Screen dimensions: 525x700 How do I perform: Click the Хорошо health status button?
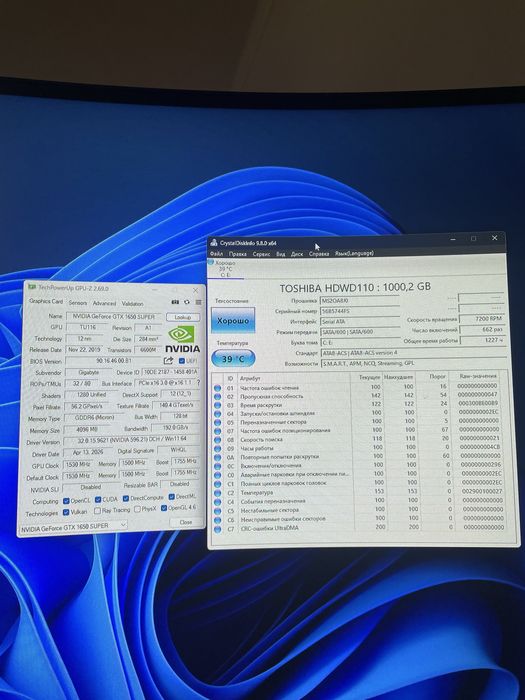coord(233,321)
